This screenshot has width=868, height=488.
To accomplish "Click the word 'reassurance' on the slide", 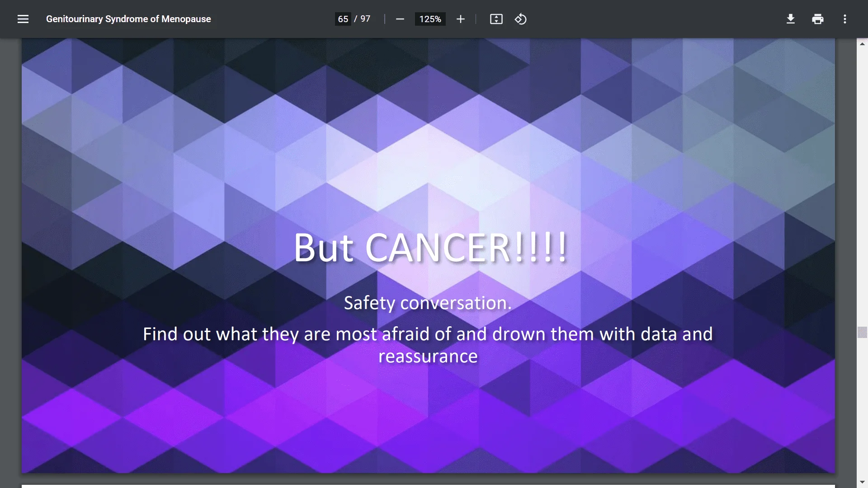I will (x=428, y=357).
